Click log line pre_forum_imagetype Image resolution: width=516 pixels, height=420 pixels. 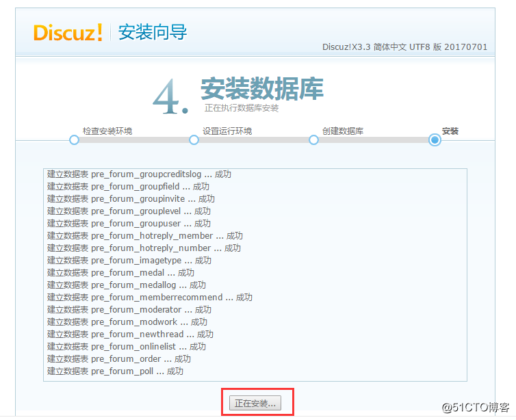click(129, 261)
